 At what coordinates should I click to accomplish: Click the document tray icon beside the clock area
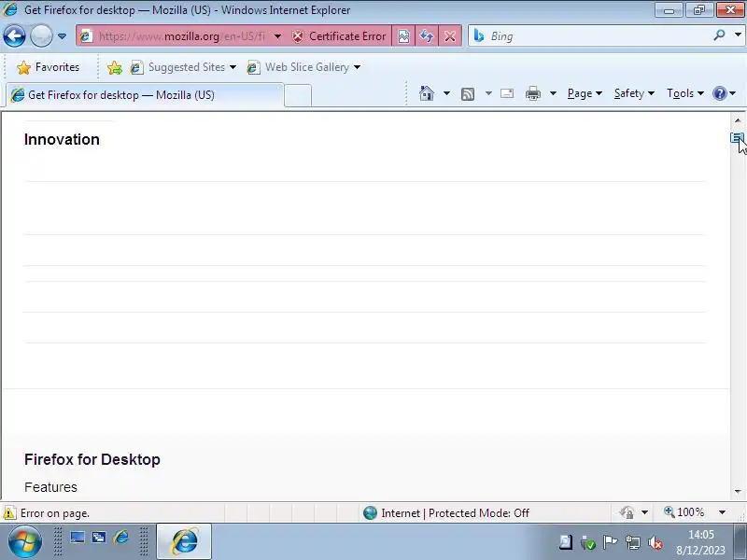pyautogui.click(x=566, y=542)
